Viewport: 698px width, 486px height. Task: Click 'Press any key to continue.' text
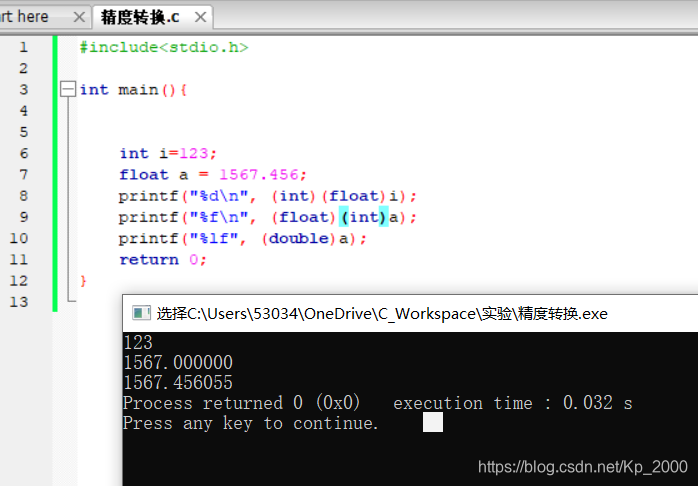(x=251, y=423)
